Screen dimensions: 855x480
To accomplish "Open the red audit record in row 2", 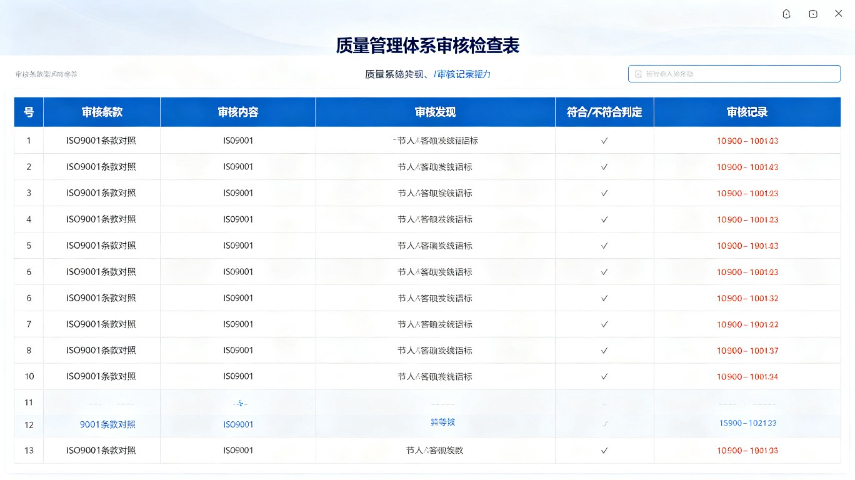I will (x=747, y=167).
